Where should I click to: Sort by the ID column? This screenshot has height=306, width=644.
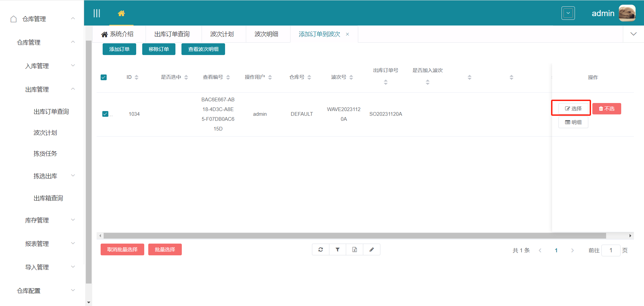point(137,78)
